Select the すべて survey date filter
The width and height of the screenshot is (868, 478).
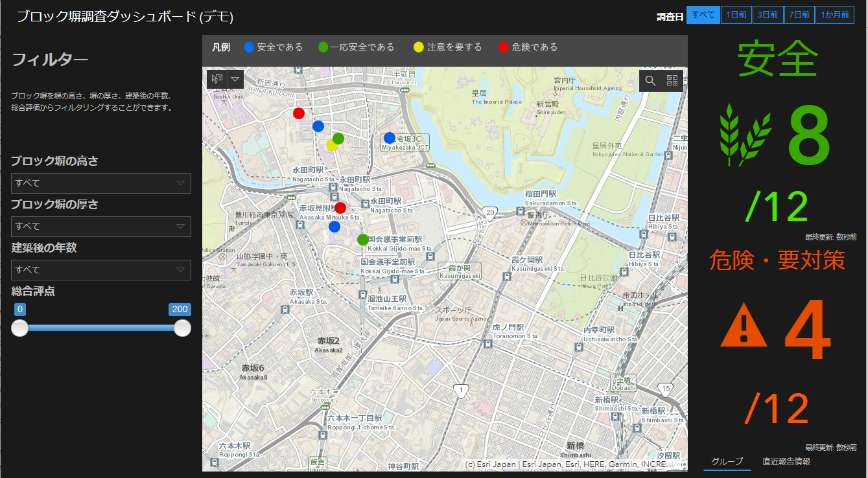(x=703, y=16)
